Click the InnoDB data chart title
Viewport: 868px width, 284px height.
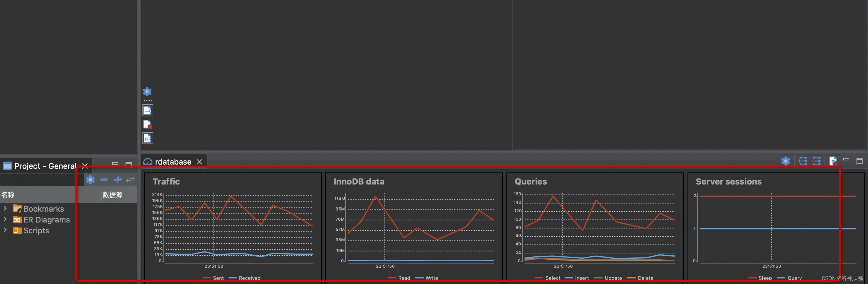[359, 182]
